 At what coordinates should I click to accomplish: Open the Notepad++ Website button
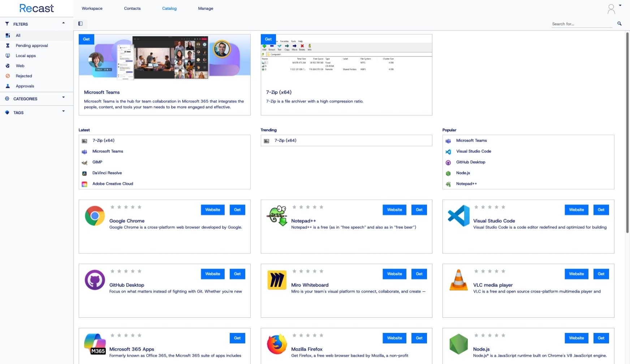pos(394,210)
